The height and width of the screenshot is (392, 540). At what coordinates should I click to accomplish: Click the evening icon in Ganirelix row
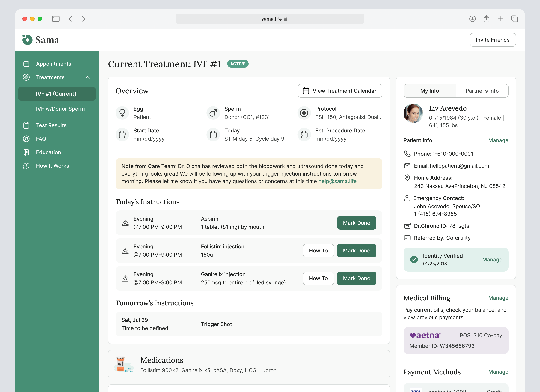125,278
